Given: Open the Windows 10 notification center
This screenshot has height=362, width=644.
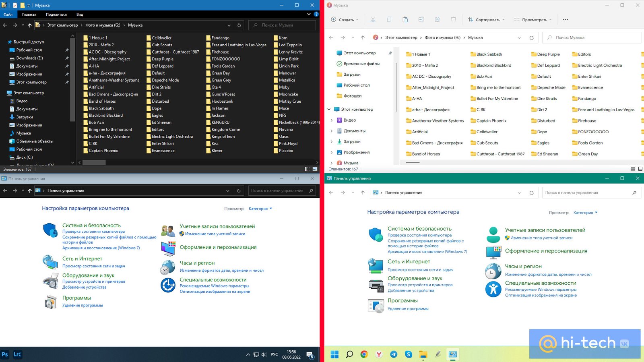Looking at the screenshot, I should point(310,355).
